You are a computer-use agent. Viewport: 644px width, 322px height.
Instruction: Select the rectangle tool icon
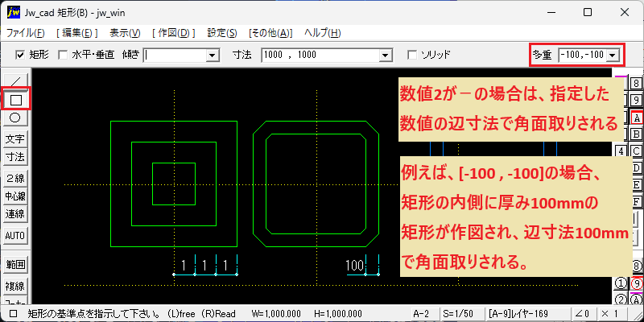[x=15, y=98]
